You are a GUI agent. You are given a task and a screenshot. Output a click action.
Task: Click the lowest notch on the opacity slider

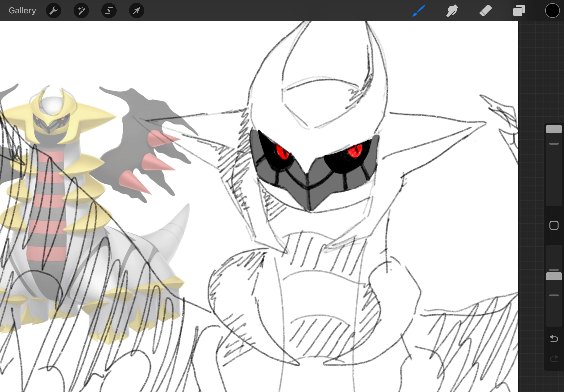point(554,295)
